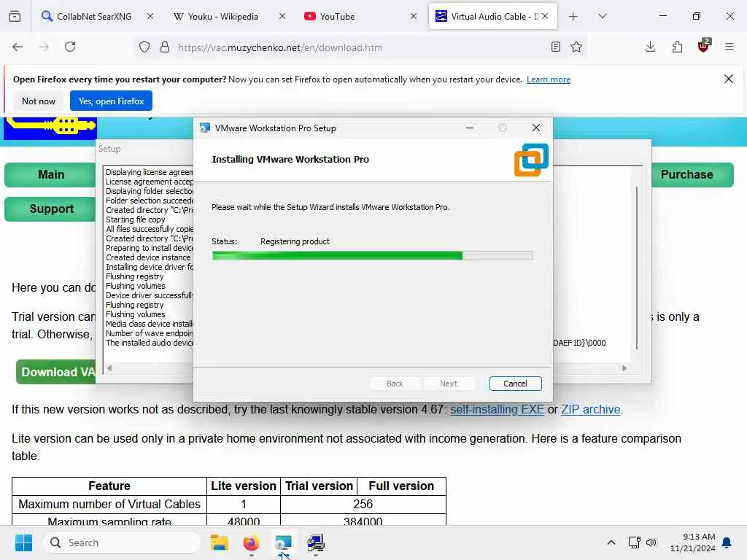Viewport: 747px width, 560px height.
Task: Click the Firefox taskbar icon
Action: (x=251, y=542)
